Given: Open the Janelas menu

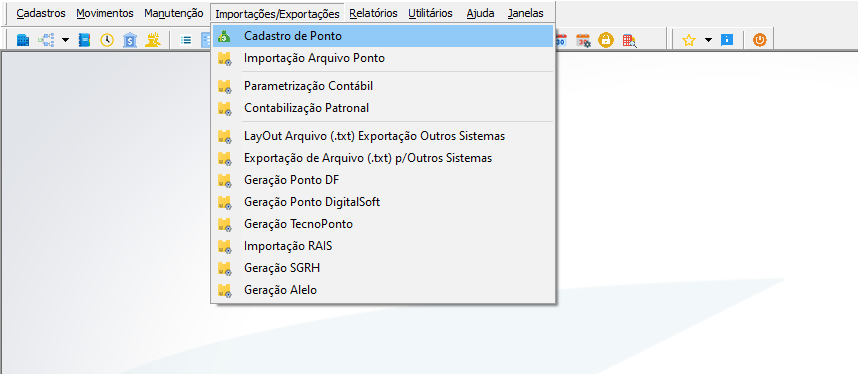Looking at the screenshot, I should [526, 13].
